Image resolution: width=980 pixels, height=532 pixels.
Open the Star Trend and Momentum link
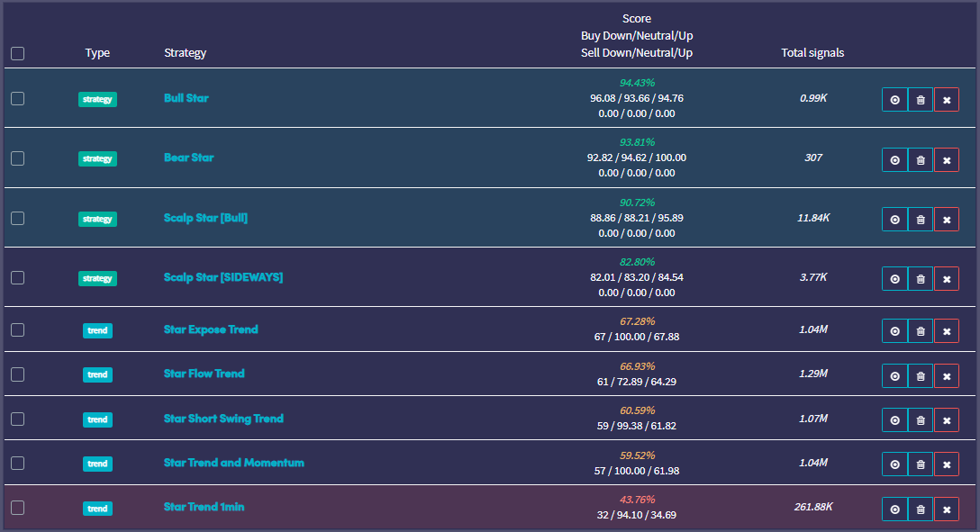click(x=234, y=463)
